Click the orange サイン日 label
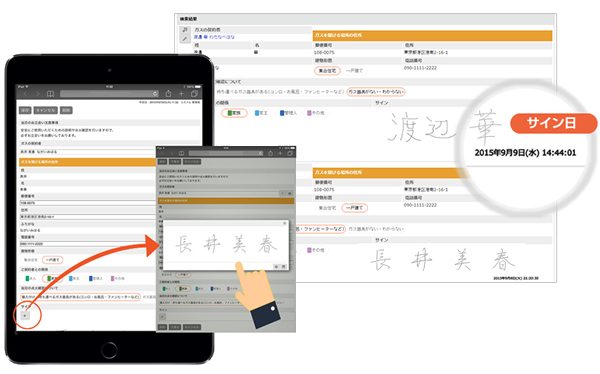Screen dimensions: 600x374 [x=553, y=123]
